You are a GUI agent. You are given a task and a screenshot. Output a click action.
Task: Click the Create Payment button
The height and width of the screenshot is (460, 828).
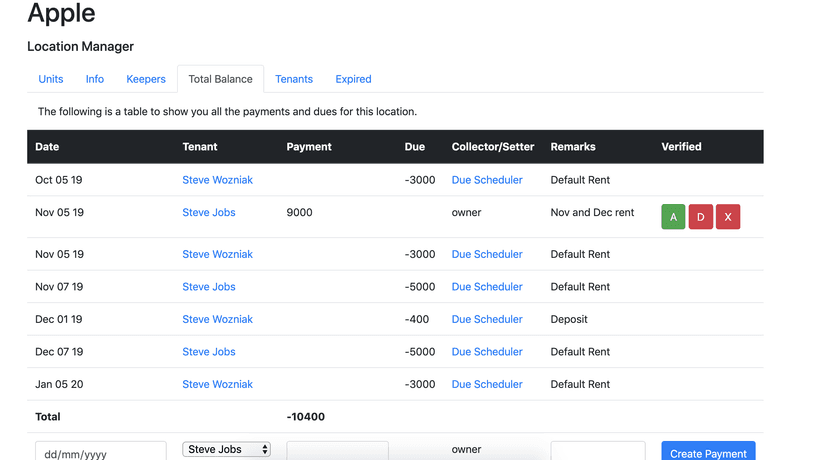coord(708,452)
